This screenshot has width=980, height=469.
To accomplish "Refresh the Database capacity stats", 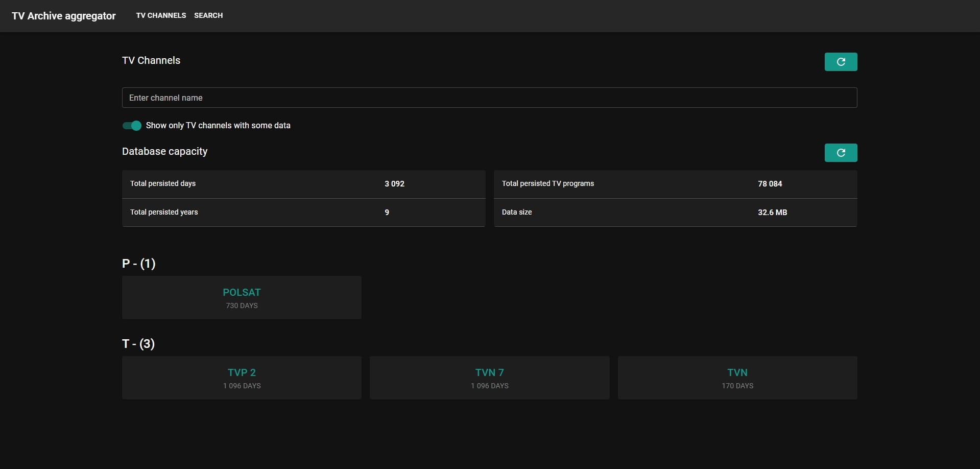I will click(x=841, y=153).
